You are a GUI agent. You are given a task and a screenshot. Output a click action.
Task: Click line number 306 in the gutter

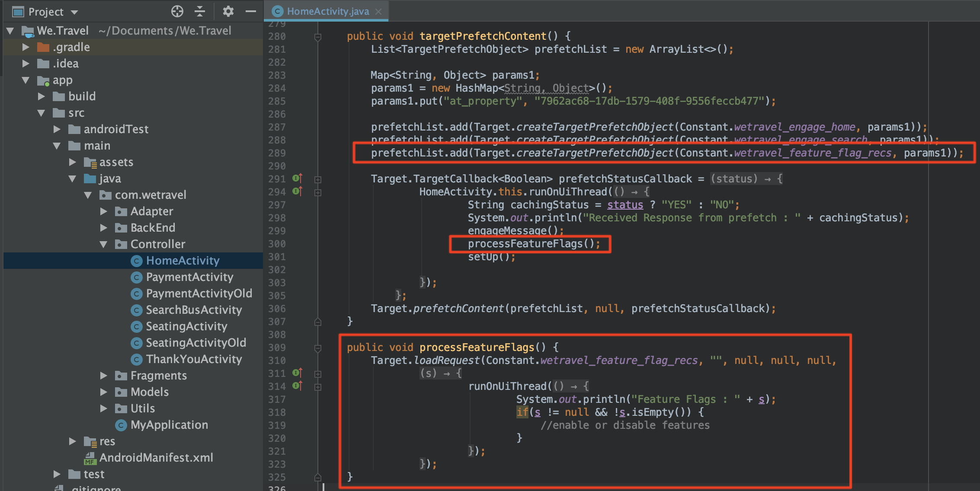click(277, 309)
